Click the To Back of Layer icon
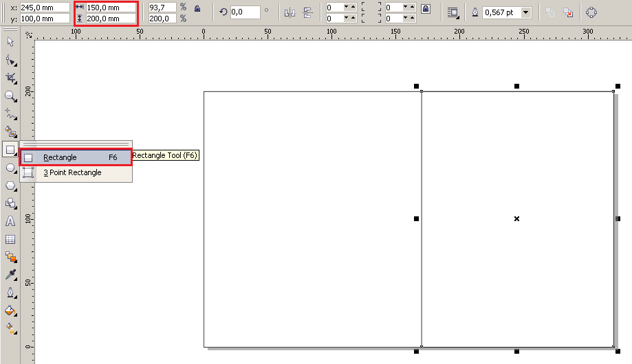 pos(568,12)
